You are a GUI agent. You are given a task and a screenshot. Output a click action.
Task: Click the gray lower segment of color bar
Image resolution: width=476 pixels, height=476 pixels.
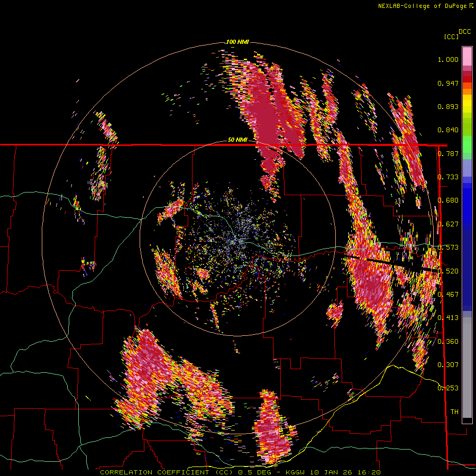click(467, 368)
